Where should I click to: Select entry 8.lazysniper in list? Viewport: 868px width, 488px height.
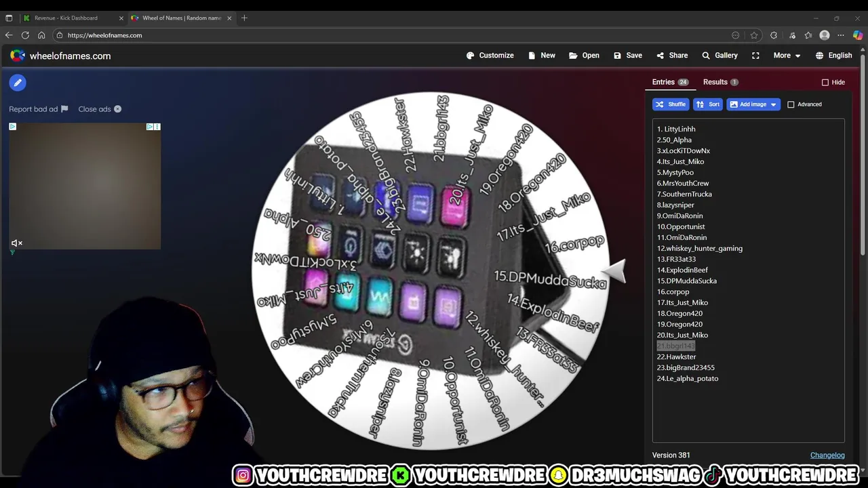click(675, 205)
